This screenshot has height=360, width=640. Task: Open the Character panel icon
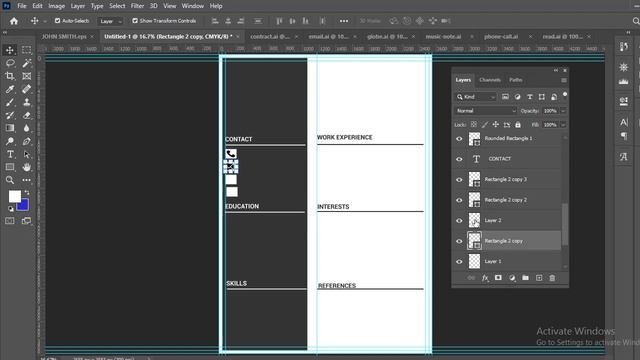click(x=624, y=122)
